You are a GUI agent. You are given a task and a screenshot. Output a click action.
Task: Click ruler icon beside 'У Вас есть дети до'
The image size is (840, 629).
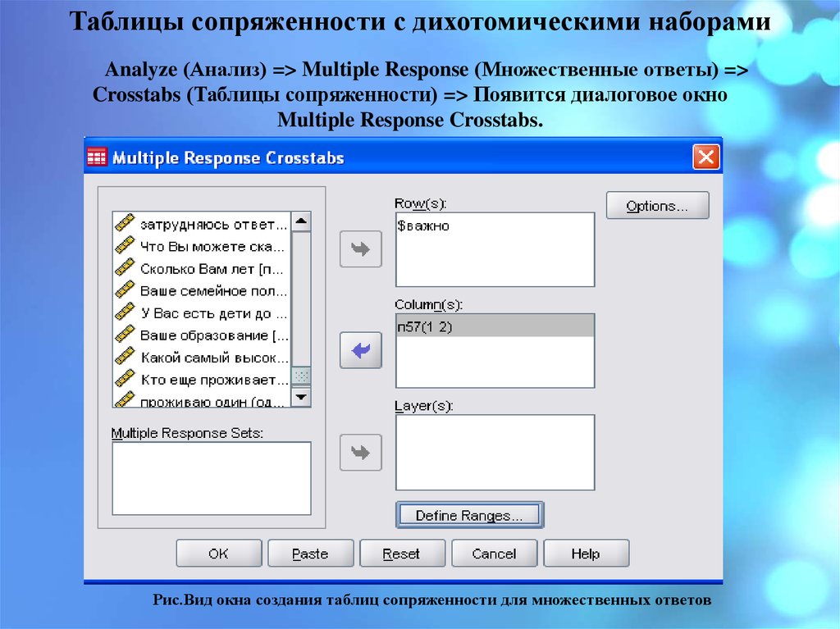click(x=125, y=312)
